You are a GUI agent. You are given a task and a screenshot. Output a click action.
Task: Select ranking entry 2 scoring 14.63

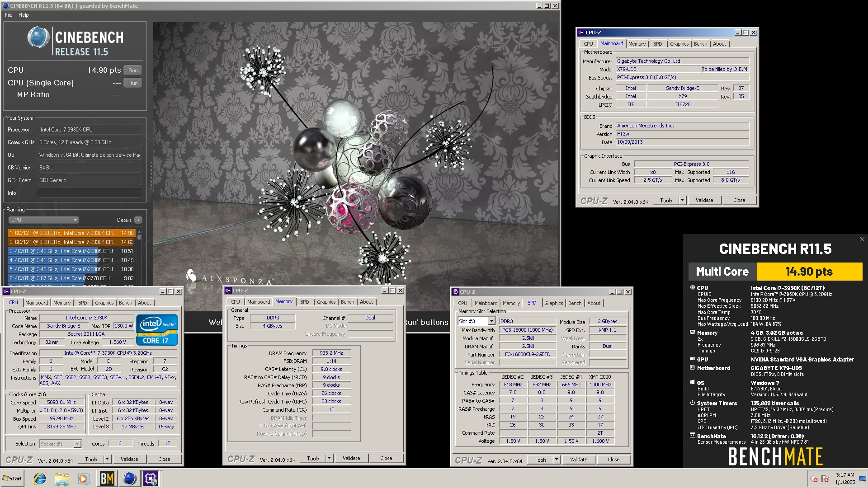(71, 242)
